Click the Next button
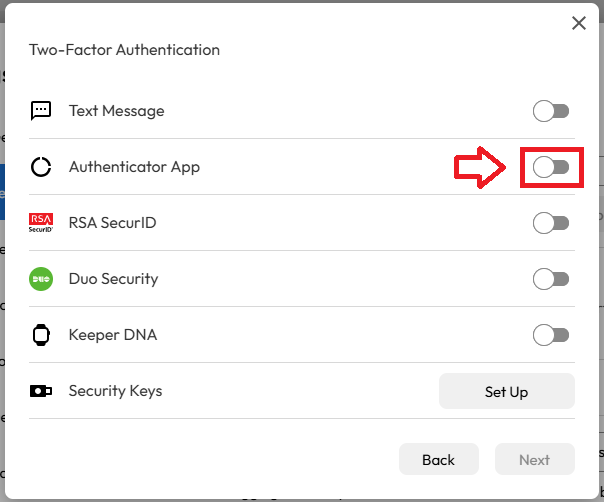Image resolution: width=604 pixels, height=502 pixels. 534,460
